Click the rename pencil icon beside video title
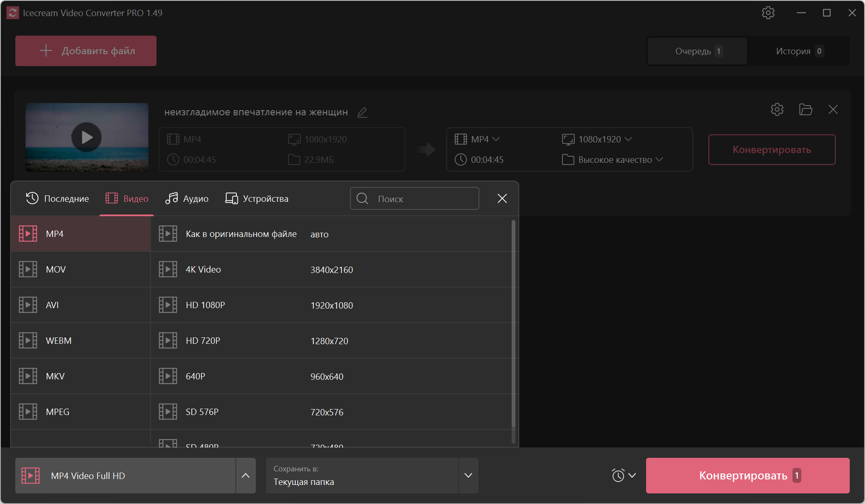The height and width of the screenshot is (504, 865). coord(362,112)
